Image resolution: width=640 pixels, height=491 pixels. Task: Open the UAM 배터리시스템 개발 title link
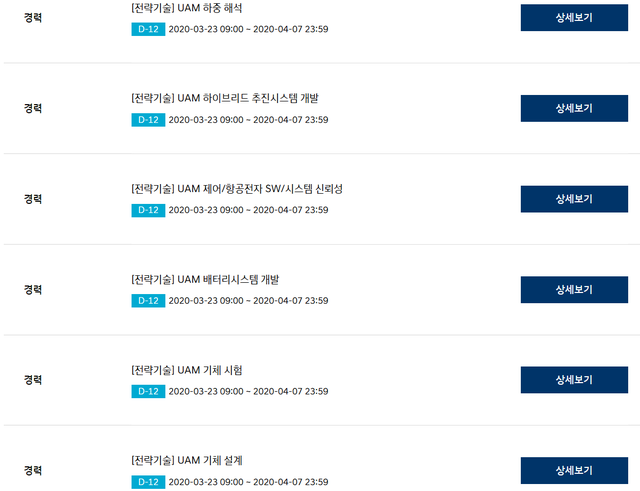(x=212, y=279)
